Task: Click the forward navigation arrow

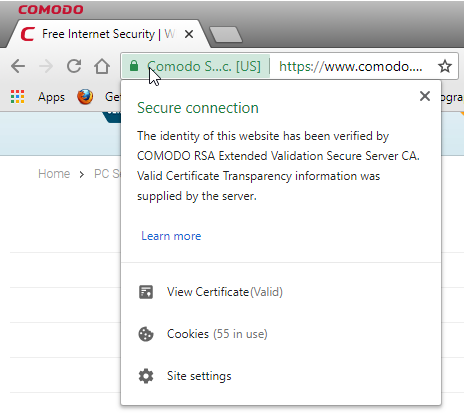Action: 46,66
